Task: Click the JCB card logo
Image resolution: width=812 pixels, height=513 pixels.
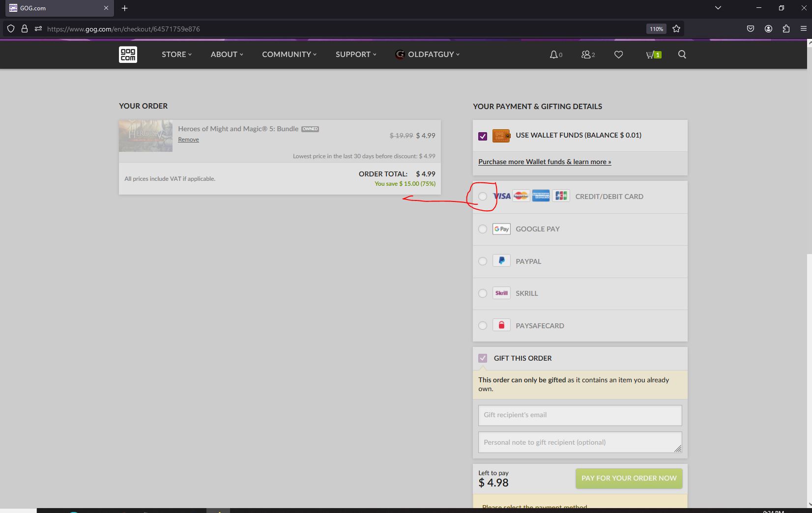Action: (x=561, y=196)
